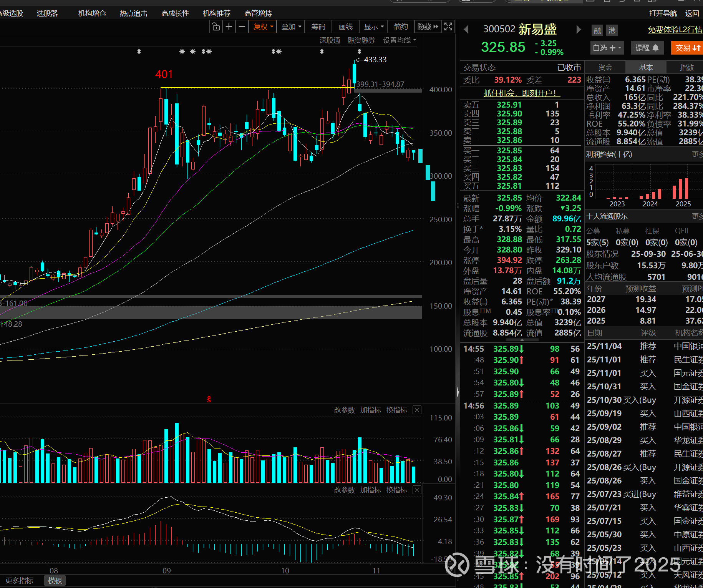Close the volume indicator panel
This screenshot has width=703, height=588.
tap(417, 410)
